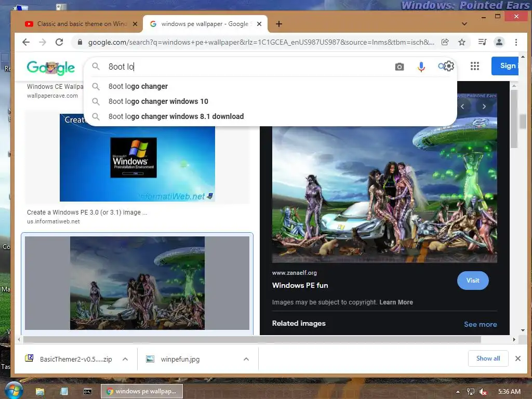This screenshot has width=532, height=399.
Task: Show previous image in preview panel
Action: tap(462, 107)
